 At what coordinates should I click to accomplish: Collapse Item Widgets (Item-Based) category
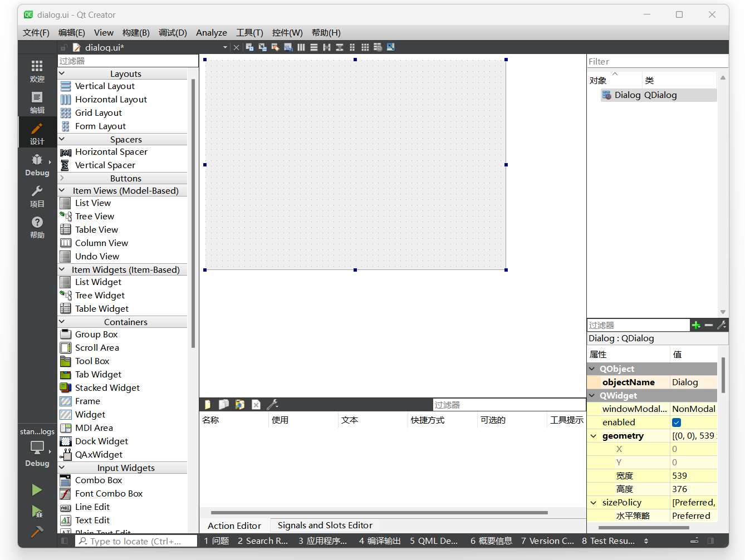coord(62,269)
